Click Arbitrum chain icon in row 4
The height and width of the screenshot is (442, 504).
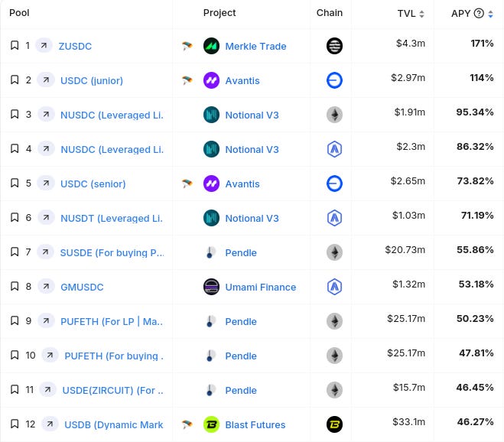pos(334,149)
